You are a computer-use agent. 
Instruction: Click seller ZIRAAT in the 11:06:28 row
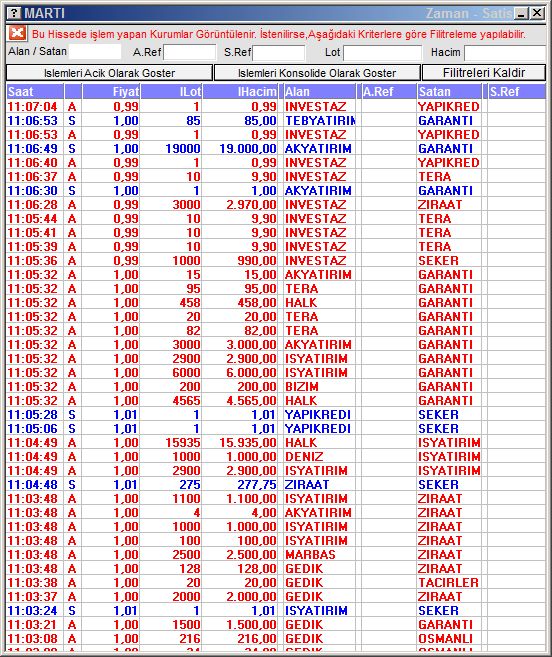click(440, 204)
